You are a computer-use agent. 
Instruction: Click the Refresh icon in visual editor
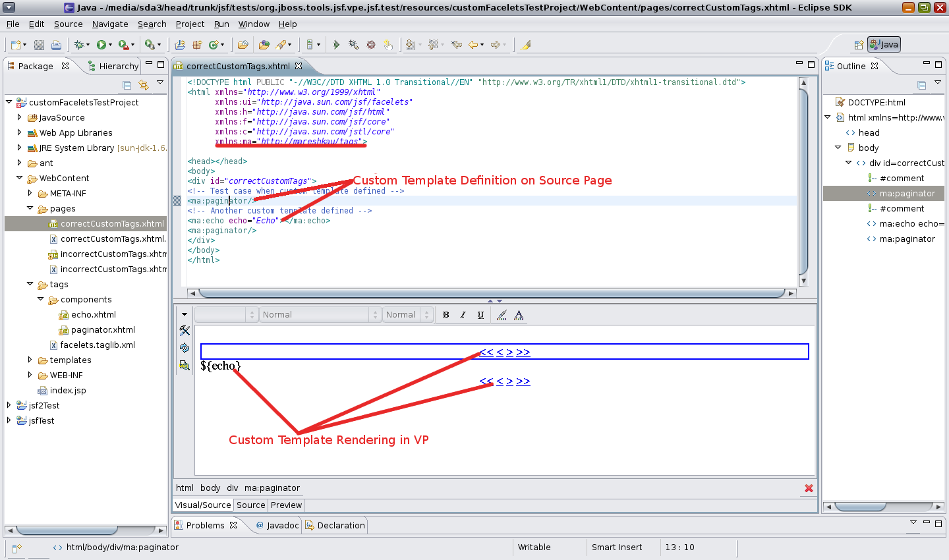pyautogui.click(x=185, y=348)
